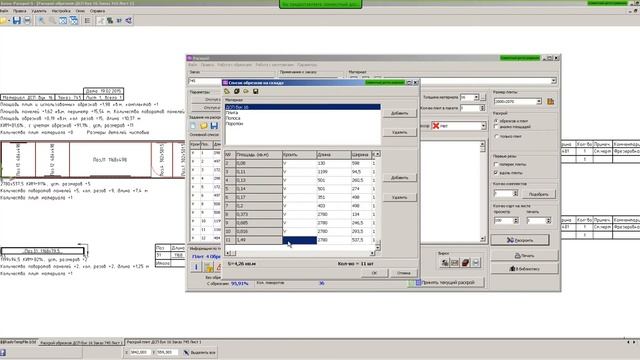Click the yellow folder icon in cutting task section
The width and height of the screenshot is (640, 360).
coord(204,126)
